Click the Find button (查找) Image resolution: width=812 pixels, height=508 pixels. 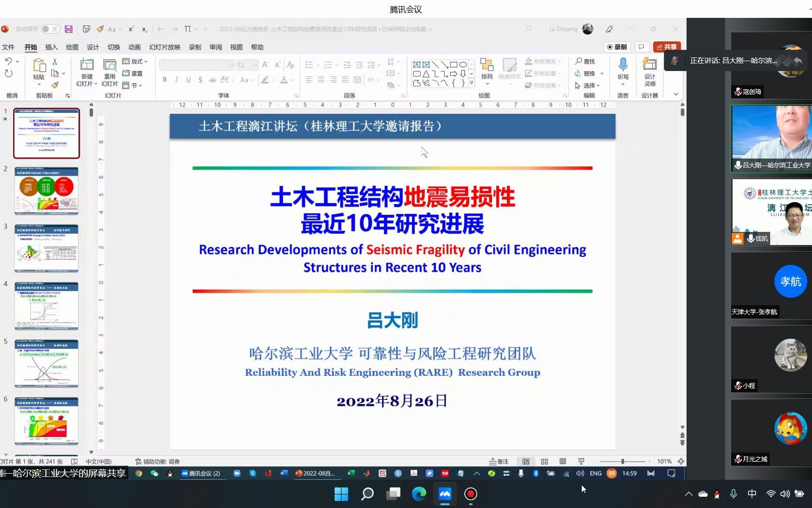[585, 61]
